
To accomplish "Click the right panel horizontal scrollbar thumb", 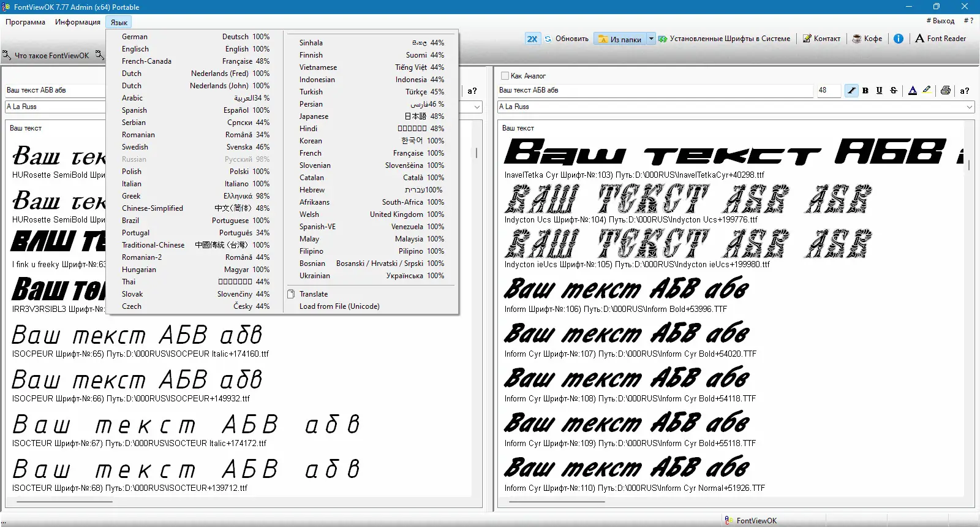I will pos(557,502).
